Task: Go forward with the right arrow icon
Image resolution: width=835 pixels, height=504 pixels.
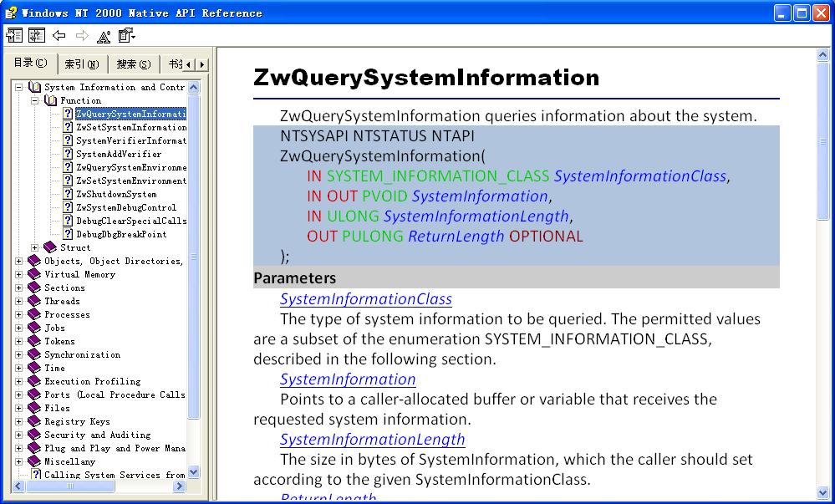Action: click(x=82, y=36)
